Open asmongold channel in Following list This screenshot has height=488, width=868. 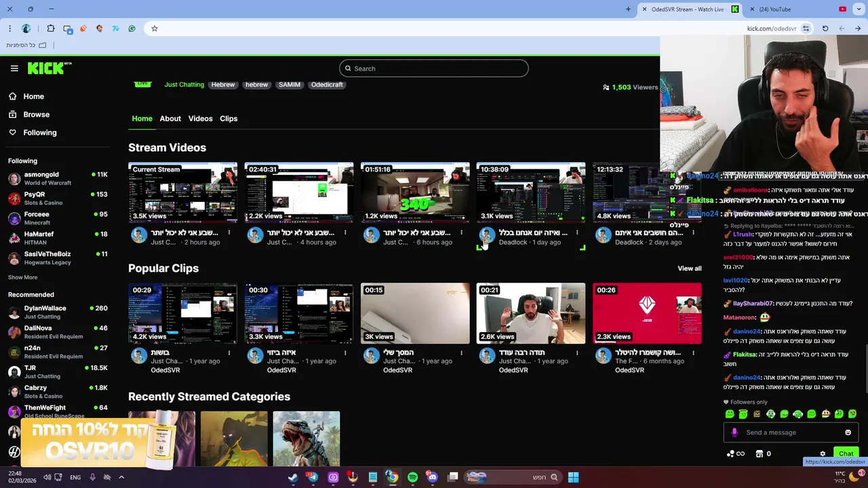(58, 179)
